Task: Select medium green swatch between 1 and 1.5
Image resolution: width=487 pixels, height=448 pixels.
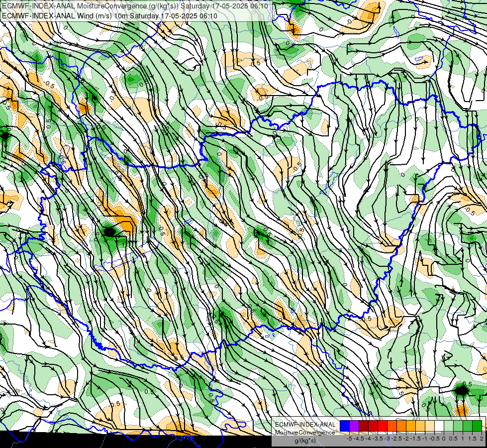Action: click(468, 426)
